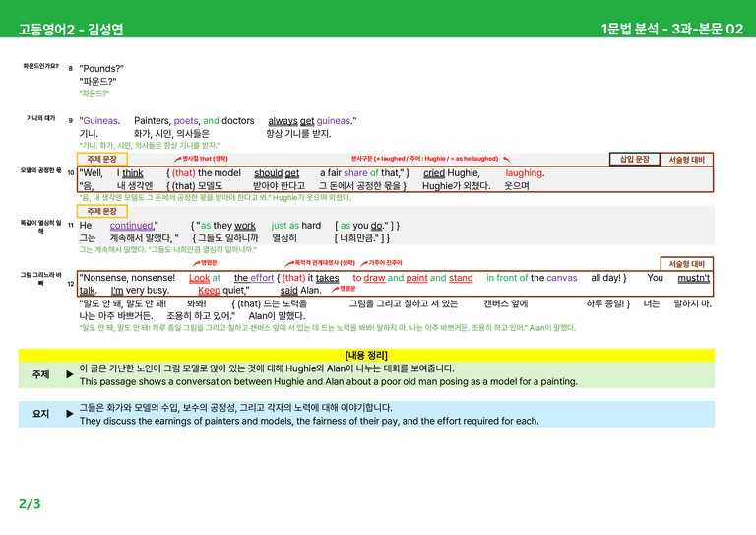Click the 서술형 대비 tag on sentence 12

pos(686,264)
